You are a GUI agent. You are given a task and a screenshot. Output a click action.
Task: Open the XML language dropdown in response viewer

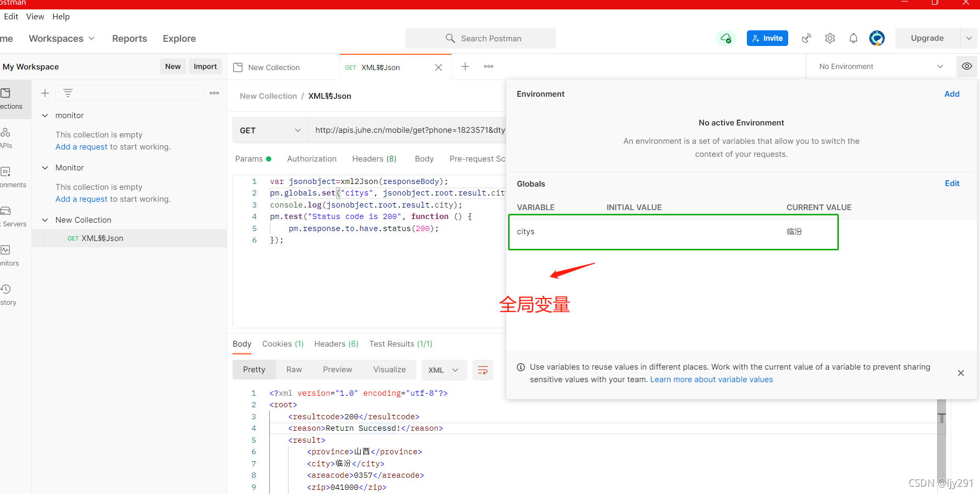pos(444,370)
